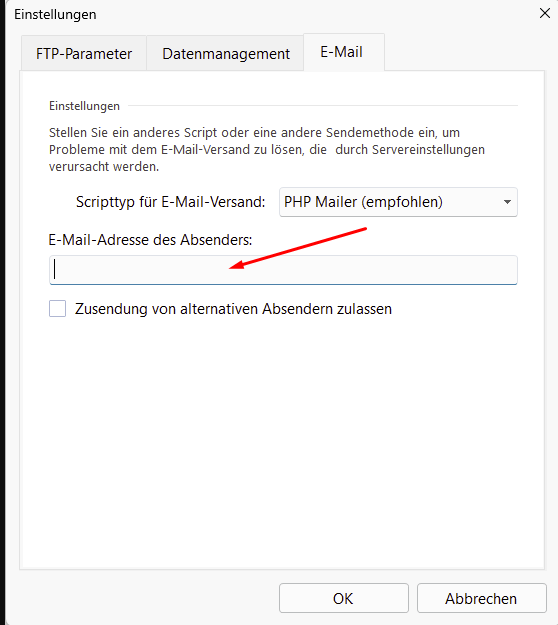Open the Datenmanagement tab
Screen dimensions: 558x625
226,53
